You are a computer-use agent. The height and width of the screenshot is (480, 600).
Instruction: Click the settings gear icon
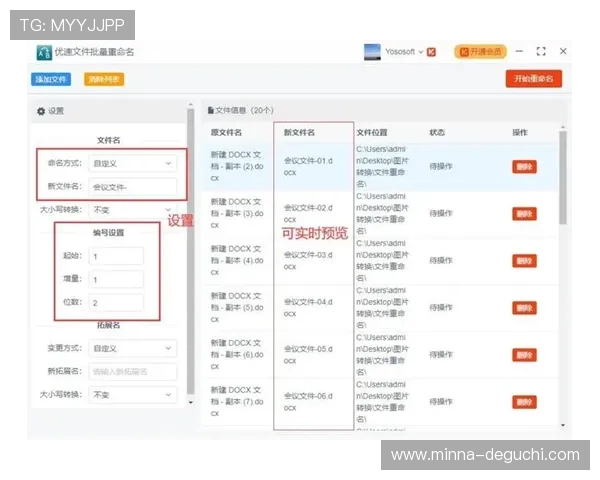[x=41, y=111]
